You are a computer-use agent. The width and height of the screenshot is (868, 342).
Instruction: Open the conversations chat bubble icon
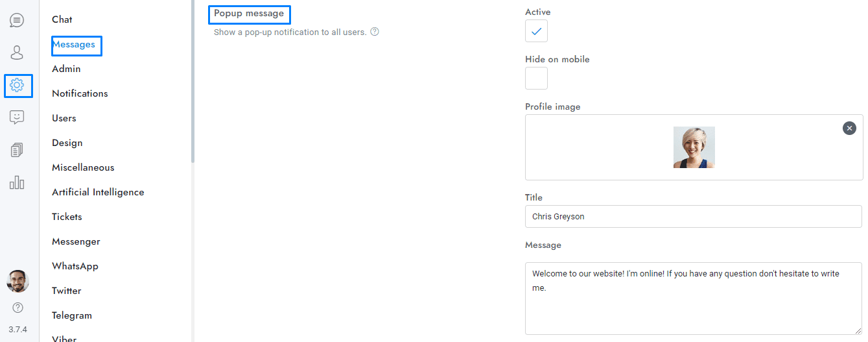pos(17,20)
